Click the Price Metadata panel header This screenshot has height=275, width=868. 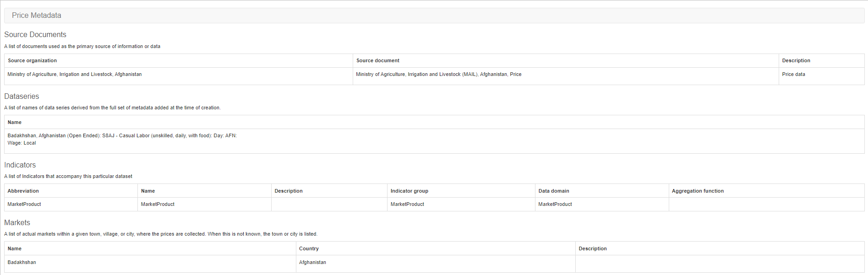pos(37,16)
